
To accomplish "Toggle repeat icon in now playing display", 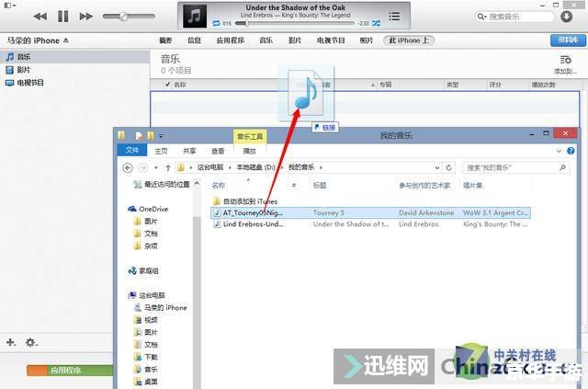I will pos(217,23).
